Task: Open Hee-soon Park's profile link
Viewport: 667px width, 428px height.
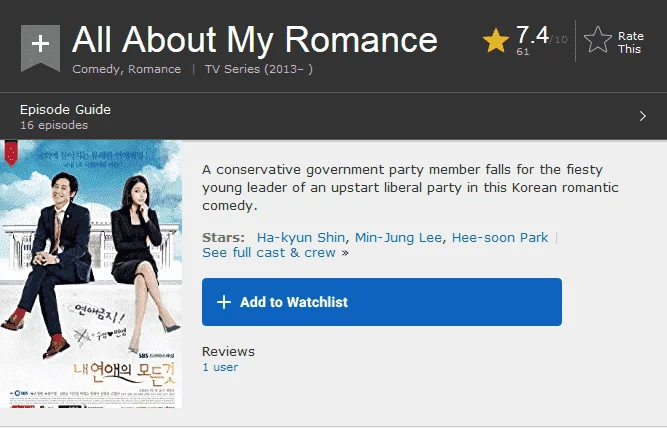Action: [500, 237]
